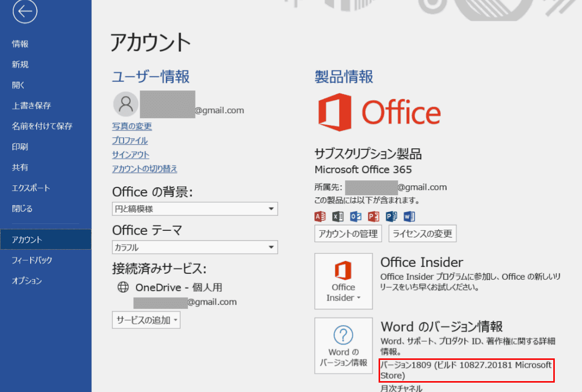
Task: Click the OneDrive globe icon
Action: [123, 287]
